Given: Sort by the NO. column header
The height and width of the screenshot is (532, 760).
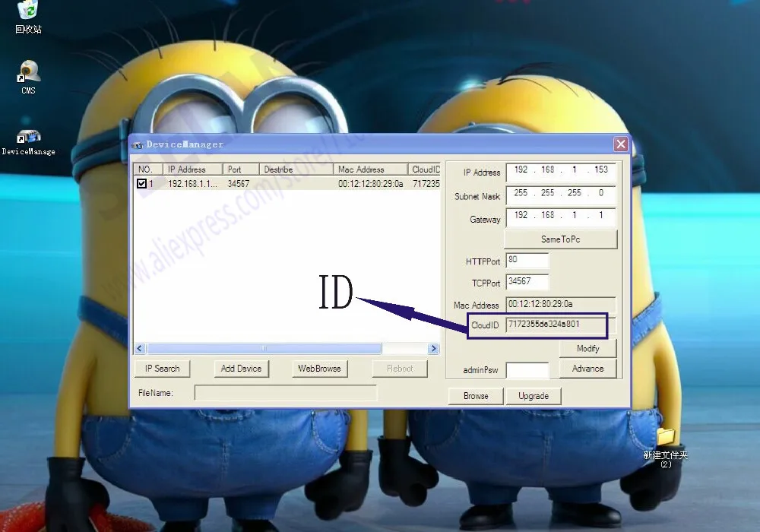Looking at the screenshot, I should coord(148,169).
